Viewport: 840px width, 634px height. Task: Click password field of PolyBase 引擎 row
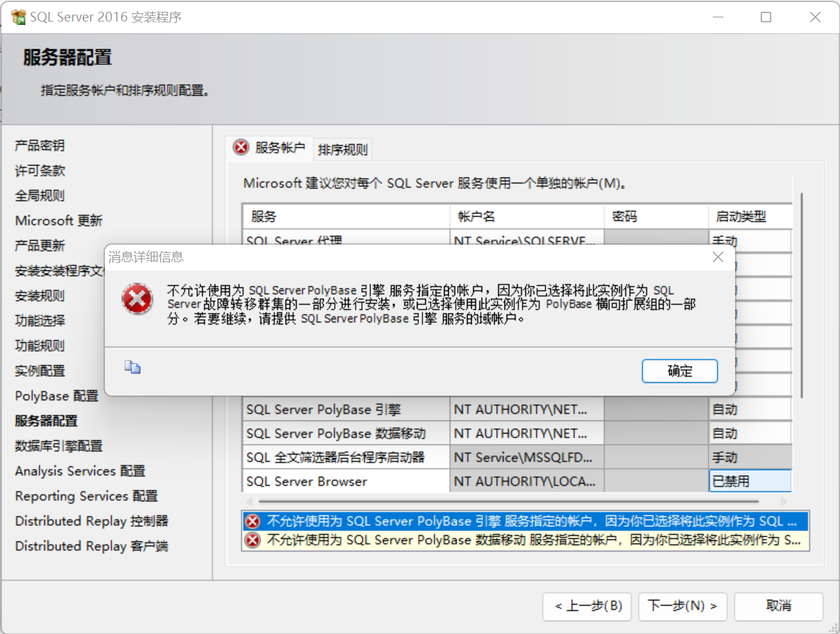tap(656, 409)
